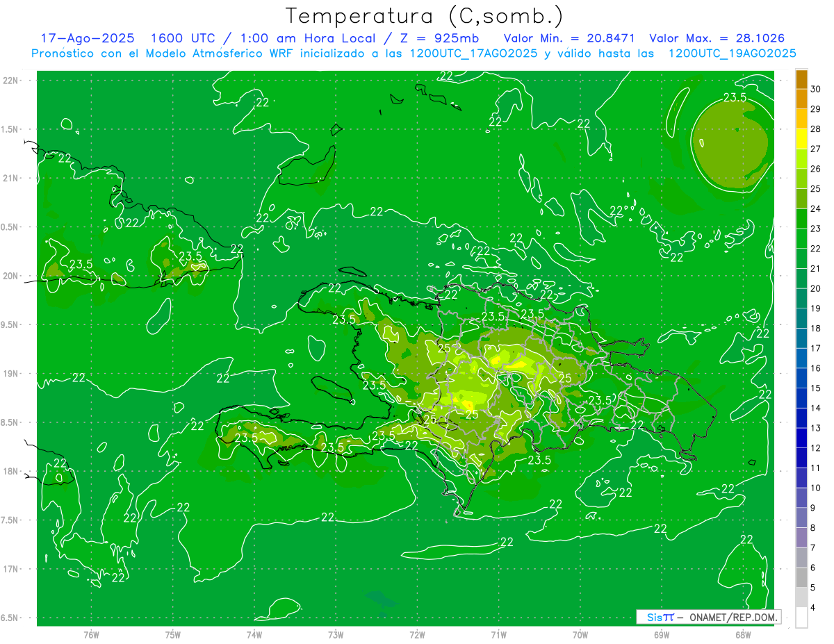834x644 pixels.
Task: Click the color scale label '4'
Action: pyautogui.click(x=813, y=607)
